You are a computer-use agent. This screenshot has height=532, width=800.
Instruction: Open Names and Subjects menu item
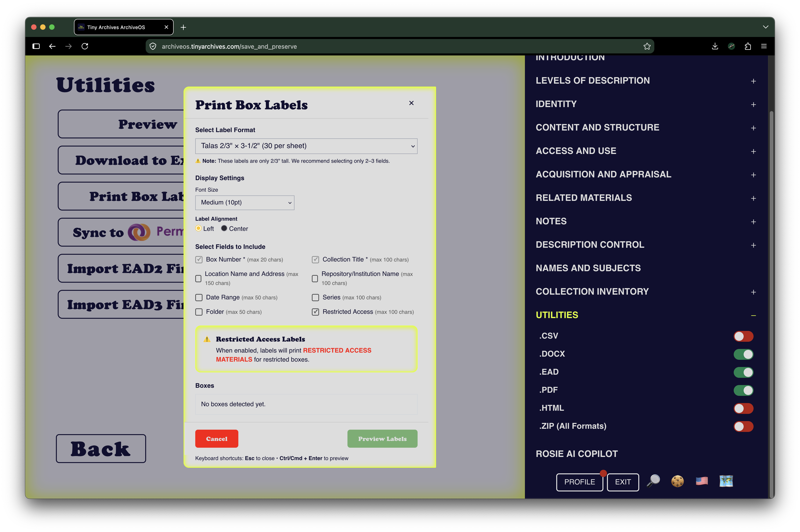[588, 268]
